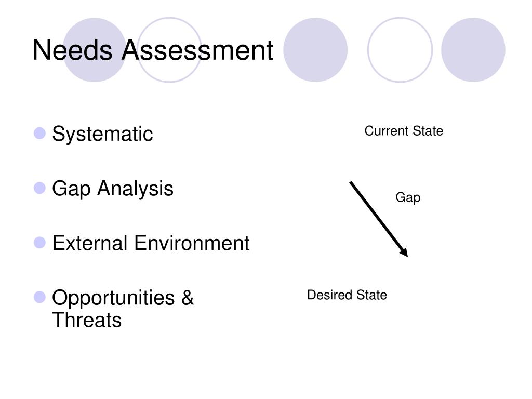Click the Opportunities & Threats bullet text
The image size is (532, 399).
(123, 309)
